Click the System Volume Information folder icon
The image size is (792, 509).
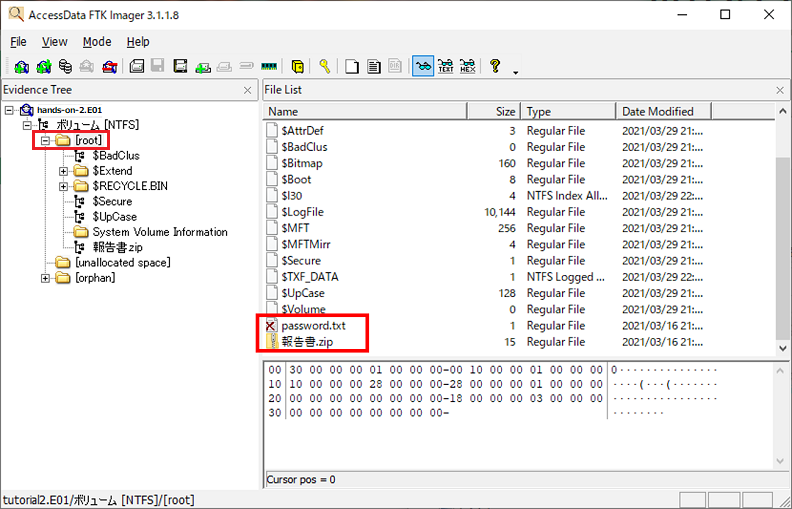[81, 232]
